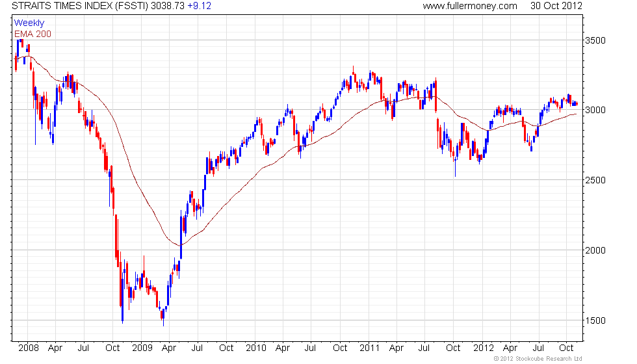Click the 3500 price axis label
The height and width of the screenshot is (364, 637).
point(595,40)
